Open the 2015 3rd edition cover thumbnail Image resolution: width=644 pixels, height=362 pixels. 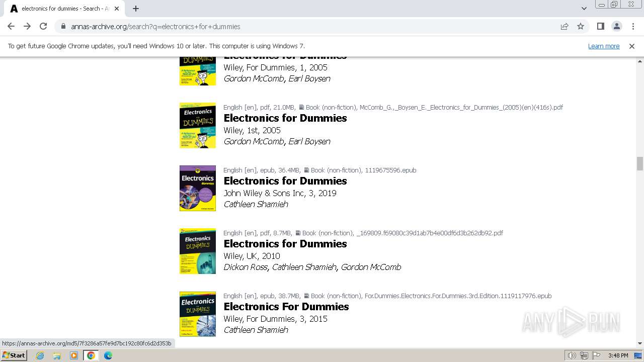[x=198, y=314]
